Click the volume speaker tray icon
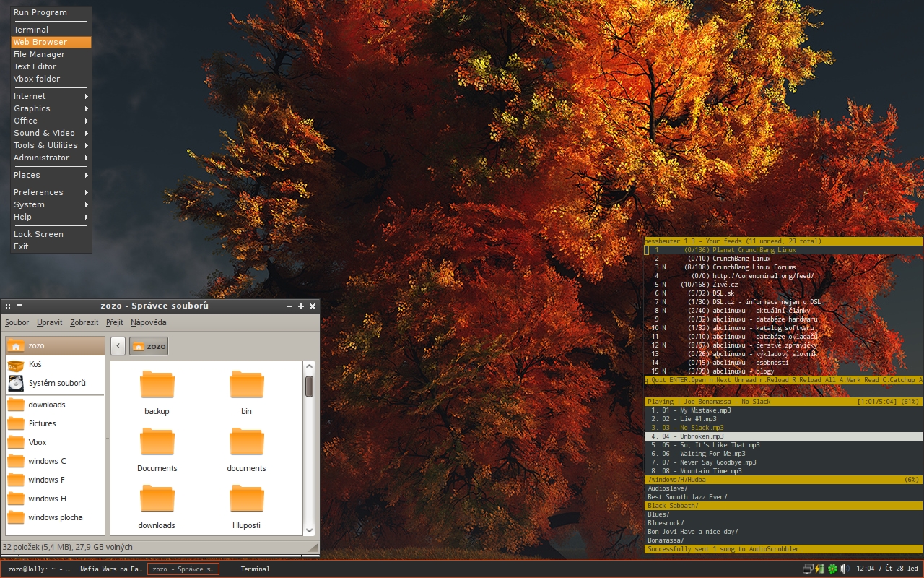Image resolution: width=924 pixels, height=578 pixels. pyautogui.click(x=844, y=569)
